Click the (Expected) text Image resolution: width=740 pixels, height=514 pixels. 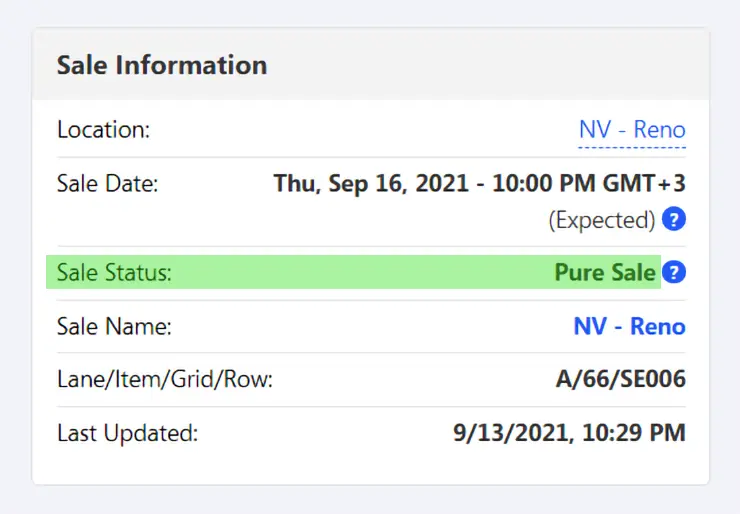coord(602,220)
